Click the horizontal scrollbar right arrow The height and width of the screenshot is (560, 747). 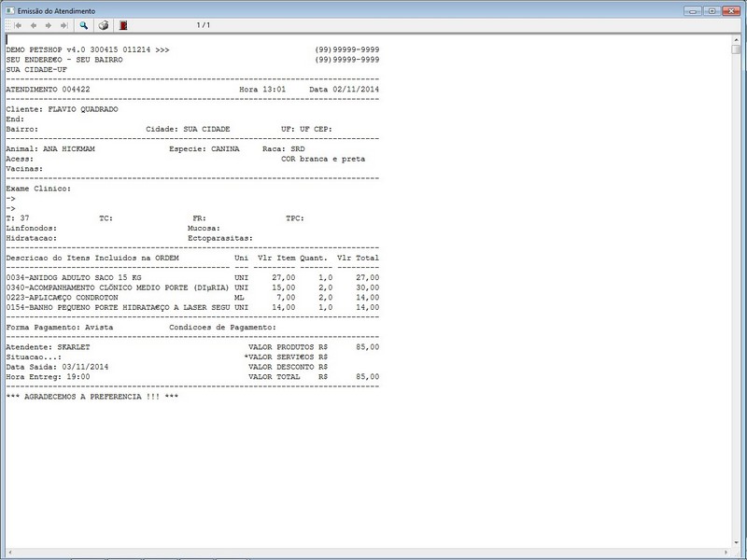tap(726, 553)
